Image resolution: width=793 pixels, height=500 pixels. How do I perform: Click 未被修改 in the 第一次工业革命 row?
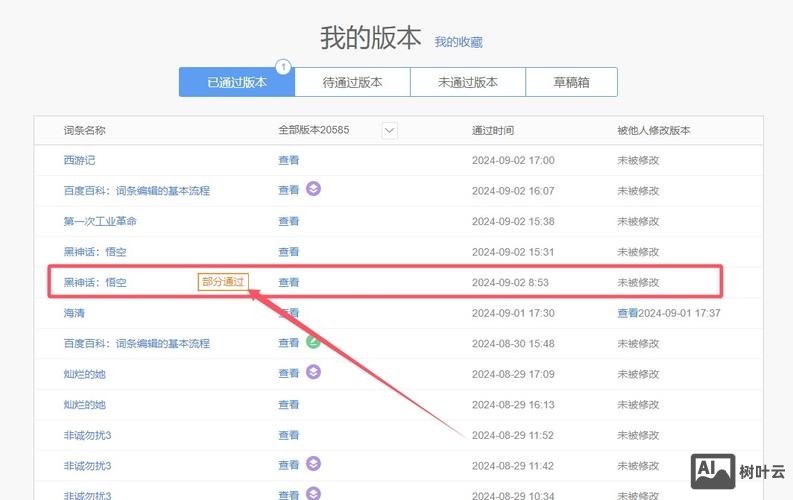click(638, 221)
